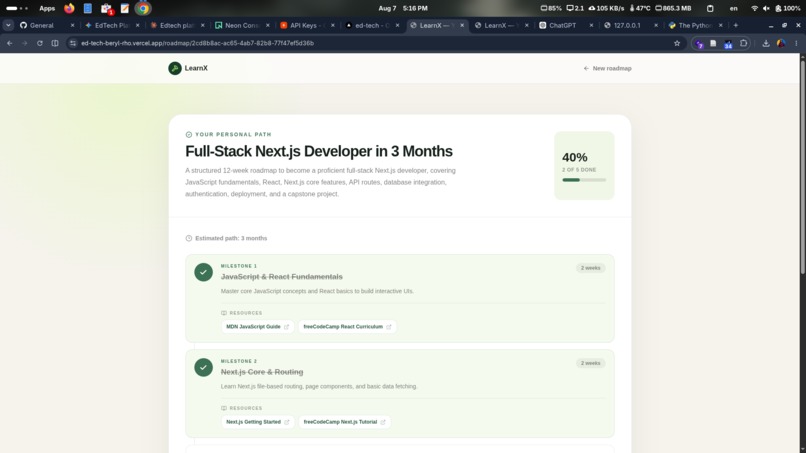This screenshot has height=453, width=806.
Task: Open the tab search dropdown arrow
Action: [8, 25]
